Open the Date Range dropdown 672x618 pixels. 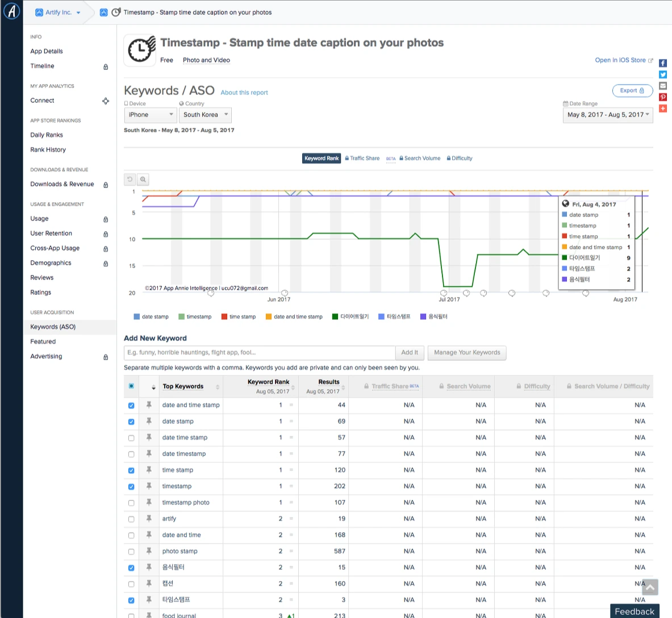pyautogui.click(x=608, y=115)
